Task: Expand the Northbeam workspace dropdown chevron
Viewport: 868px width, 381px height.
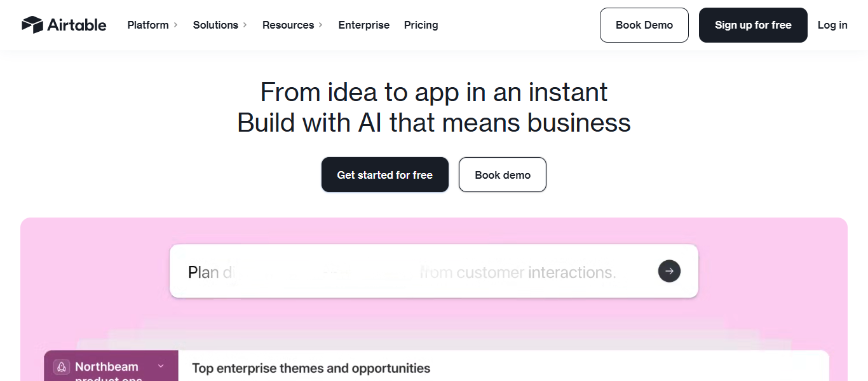Action: pos(161,366)
